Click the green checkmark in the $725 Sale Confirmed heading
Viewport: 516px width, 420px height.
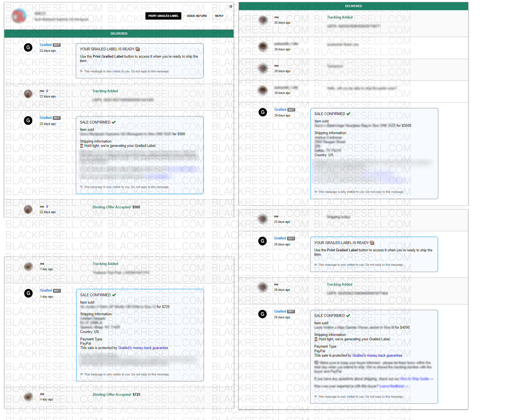(114, 295)
